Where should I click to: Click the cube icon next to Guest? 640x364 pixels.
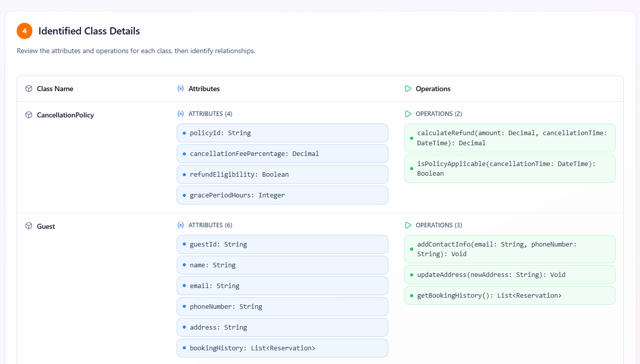tap(29, 226)
